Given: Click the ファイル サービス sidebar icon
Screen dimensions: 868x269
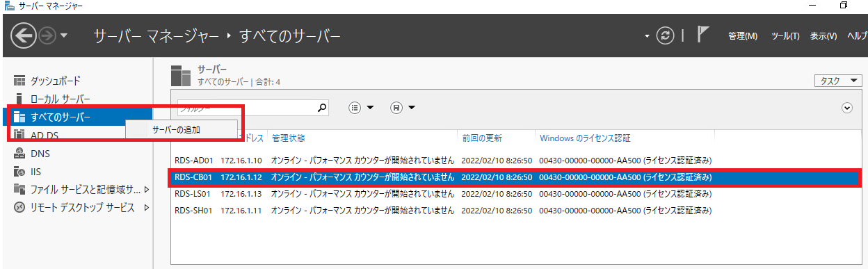Looking at the screenshot, I should pos(19,189).
